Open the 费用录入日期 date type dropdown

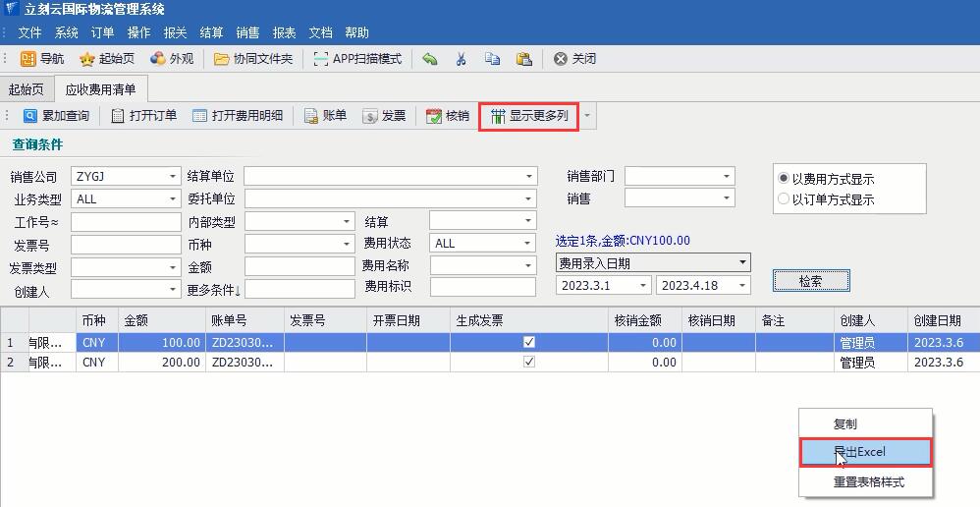pyautogui.click(x=742, y=263)
